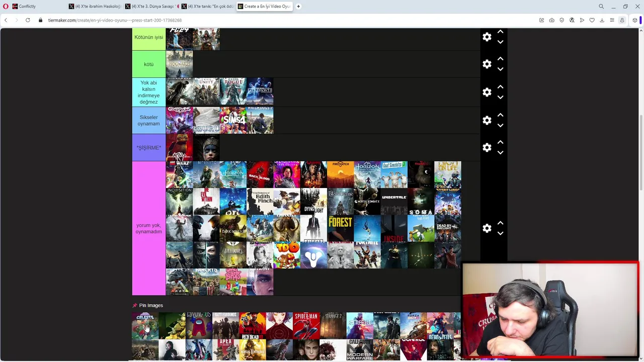Select the Battlefield V game image

coord(359,326)
